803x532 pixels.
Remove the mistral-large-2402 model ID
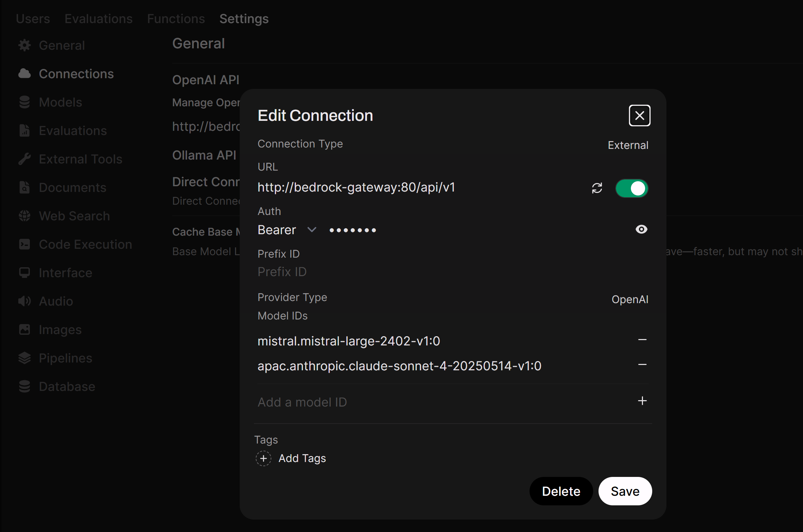click(x=642, y=340)
